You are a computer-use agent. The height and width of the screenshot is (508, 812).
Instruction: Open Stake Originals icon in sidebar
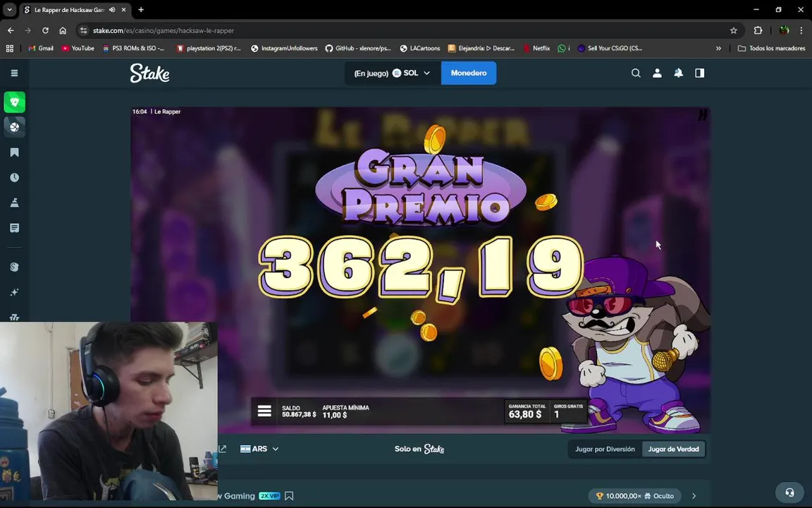click(x=15, y=267)
